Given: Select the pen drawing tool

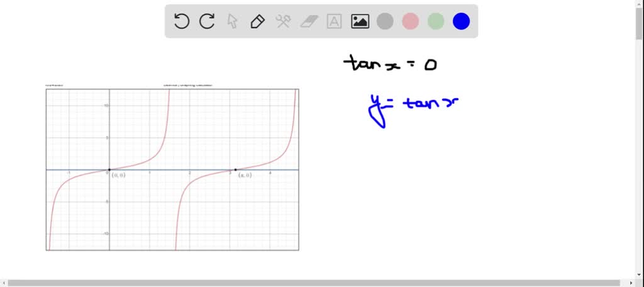Looking at the screenshot, I should pyautogui.click(x=257, y=21).
